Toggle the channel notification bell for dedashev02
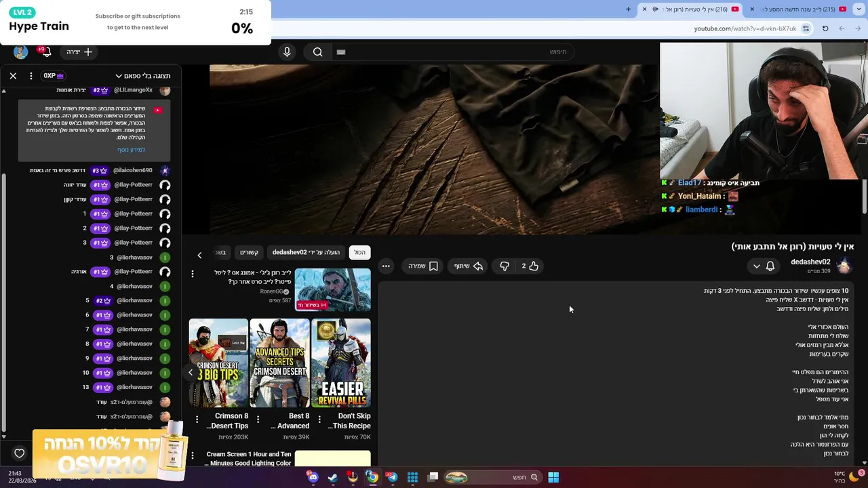This screenshot has width=868, height=488. 770,266
